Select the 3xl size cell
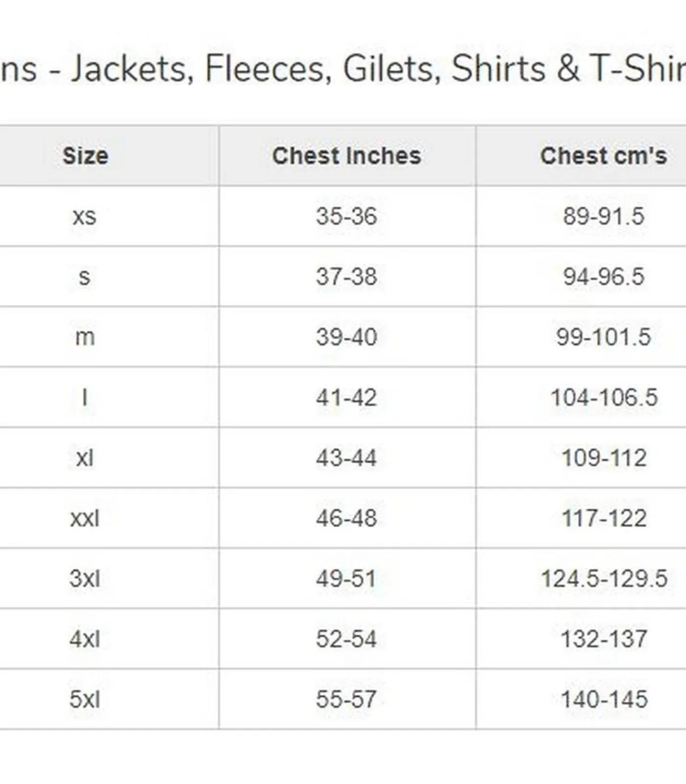Viewport: 686px width, 784px height. coord(85,579)
